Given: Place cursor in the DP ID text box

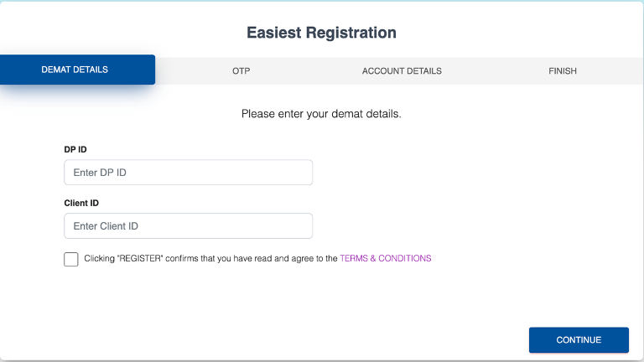Looking at the screenshot, I should 188,173.
